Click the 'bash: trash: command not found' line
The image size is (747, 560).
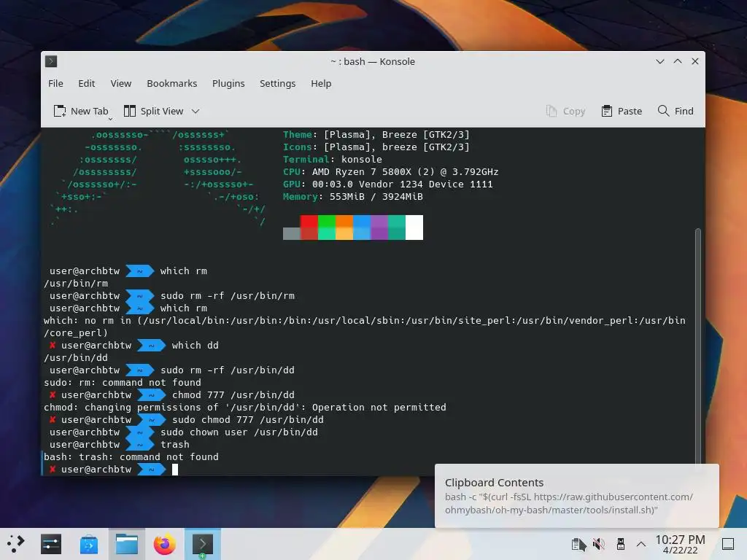[x=131, y=457]
